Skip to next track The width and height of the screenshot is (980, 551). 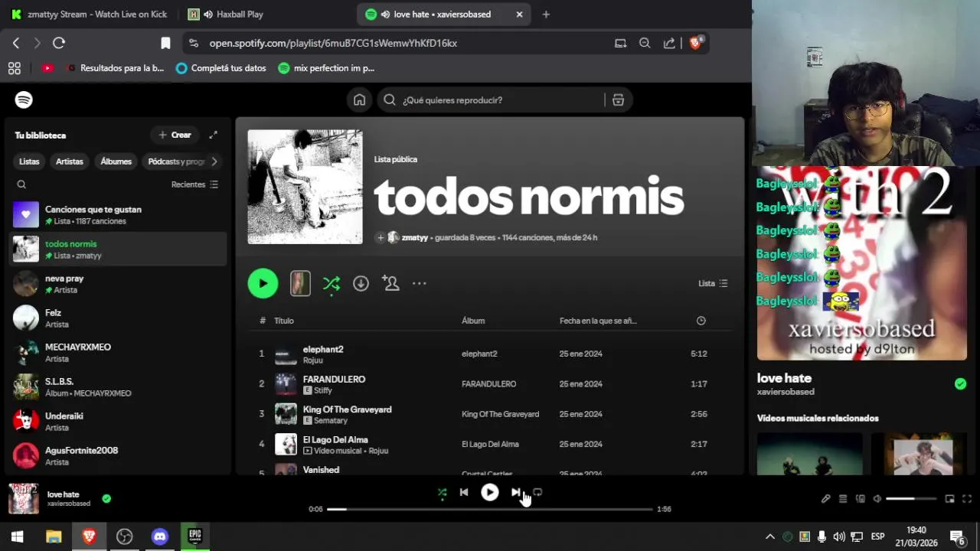[515, 492]
